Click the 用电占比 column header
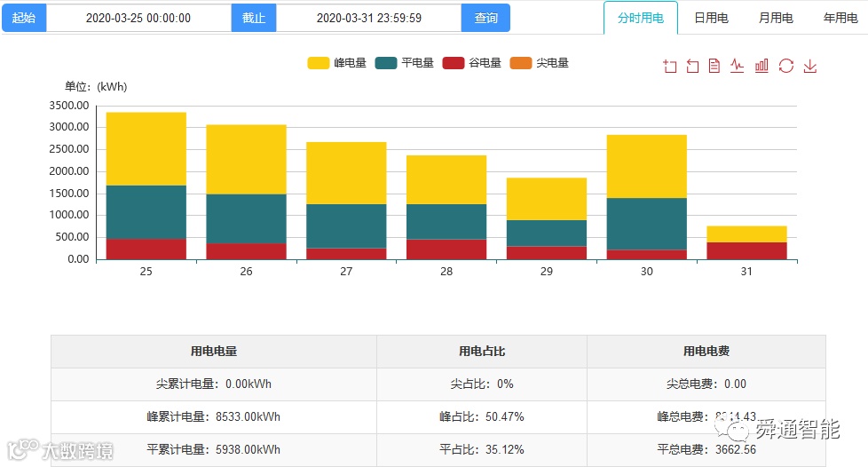Image resolution: width=868 pixels, height=467 pixels. (x=482, y=352)
